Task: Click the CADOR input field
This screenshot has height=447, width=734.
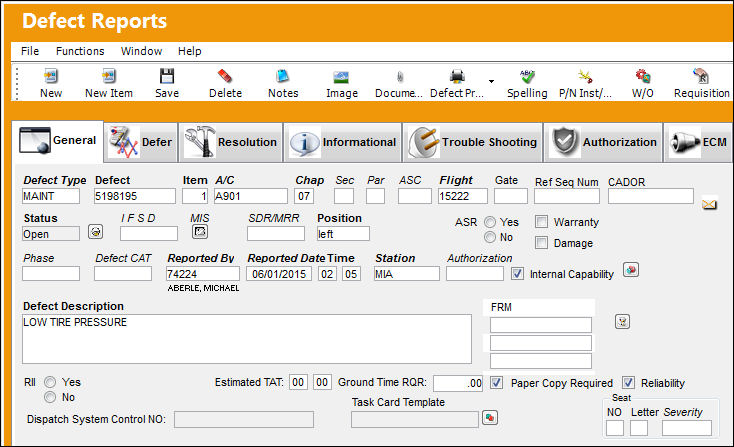Action: [651, 196]
